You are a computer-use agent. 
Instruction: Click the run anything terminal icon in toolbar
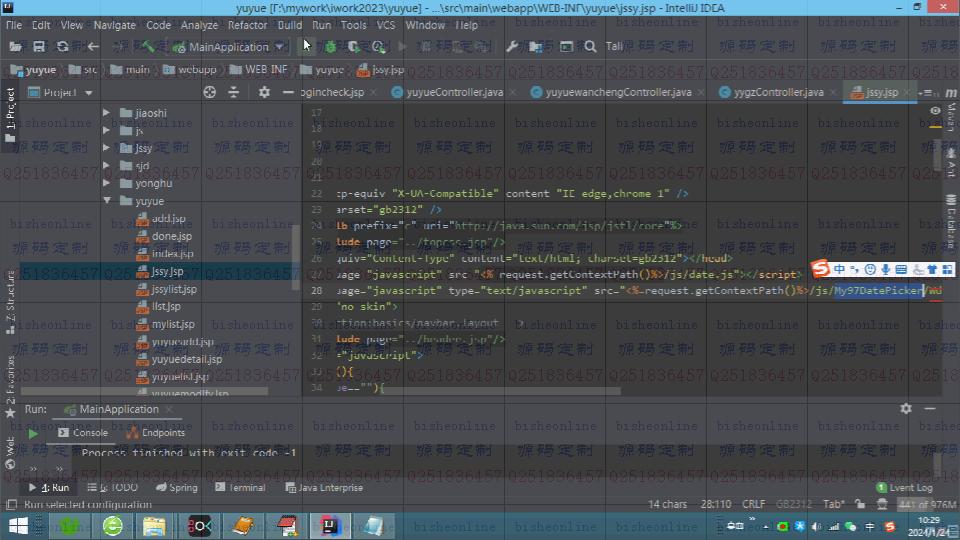point(566,47)
